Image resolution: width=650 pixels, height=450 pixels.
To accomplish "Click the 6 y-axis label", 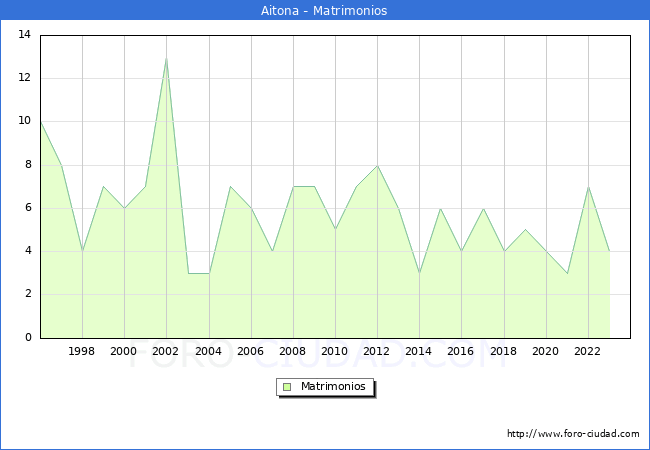I will (27, 208).
